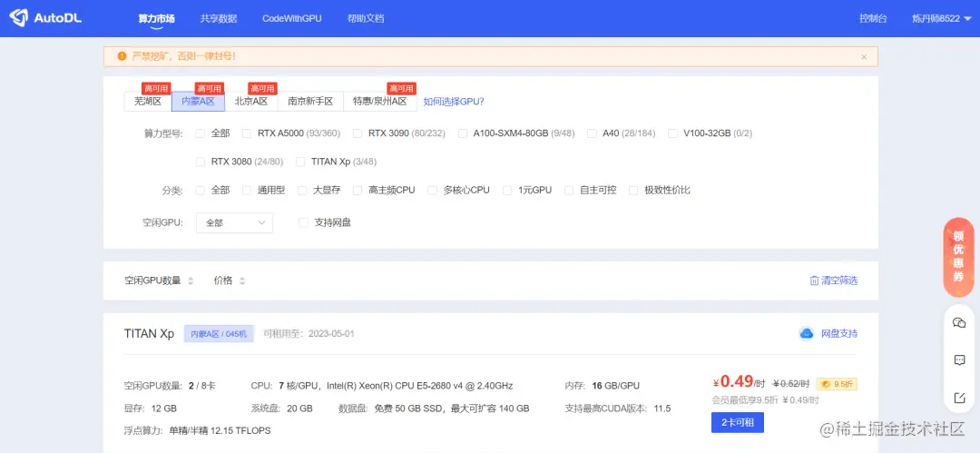Open the 炼丹师8522 user menu
Screen dimensions: 980x453
pyautogui.click(x=941, y=19)
